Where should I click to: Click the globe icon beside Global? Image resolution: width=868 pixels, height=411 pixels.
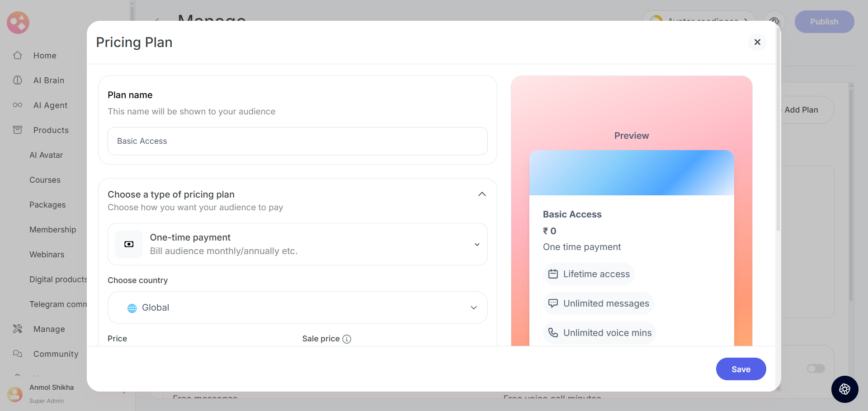pyautogui.click(x=132, y=308)
